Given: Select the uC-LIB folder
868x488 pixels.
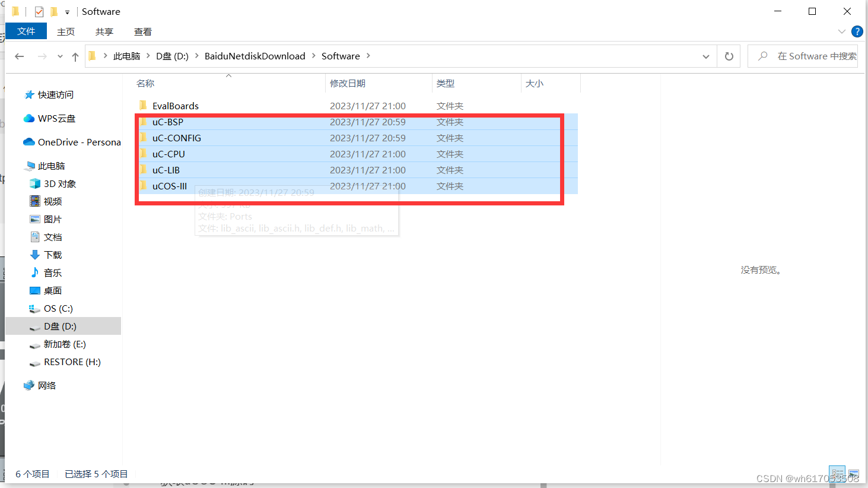Looking at the screenshot, I should (166, 170).
